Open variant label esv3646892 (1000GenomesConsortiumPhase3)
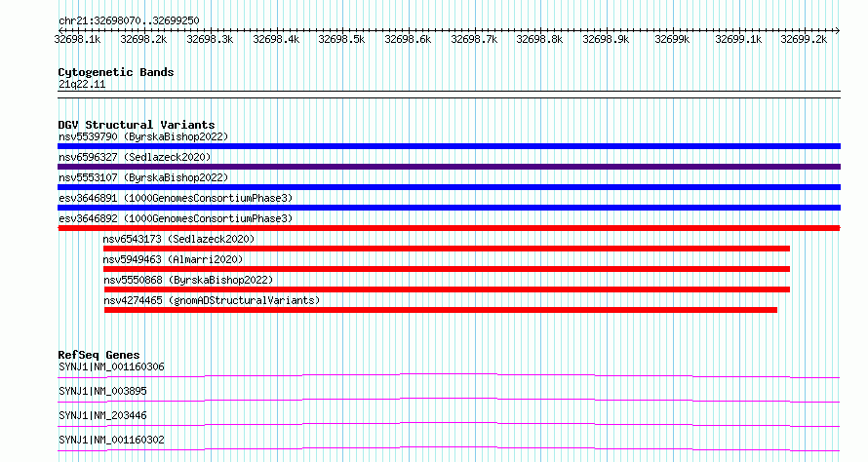 [x=176, y=218]
